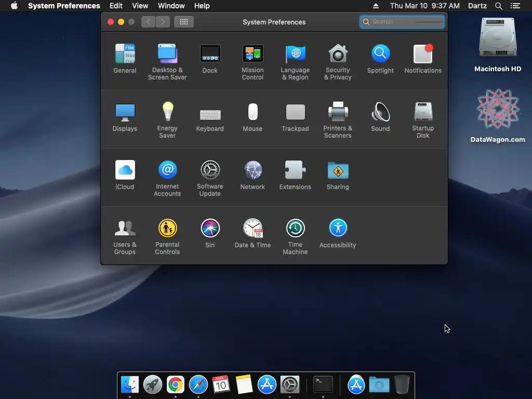The image size is (532, 399).
Task: Minimize the System Preferences window
Action: 121,22
